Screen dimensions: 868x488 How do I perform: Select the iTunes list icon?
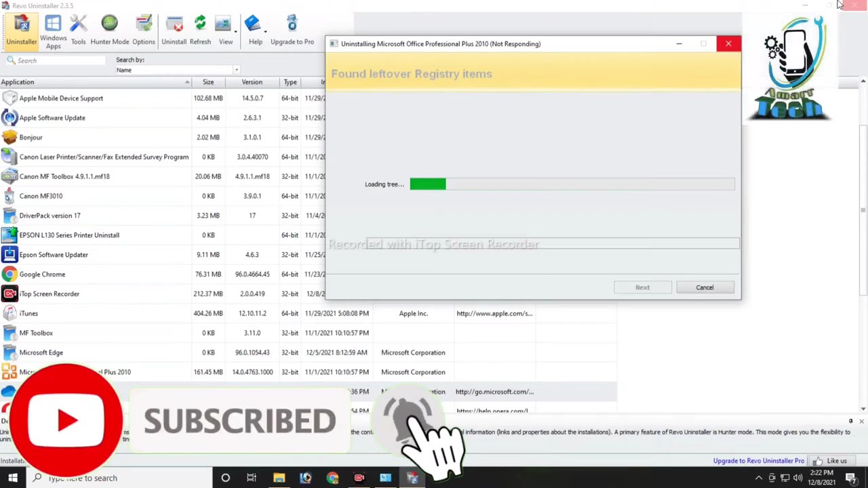click(x=9, y=314)
